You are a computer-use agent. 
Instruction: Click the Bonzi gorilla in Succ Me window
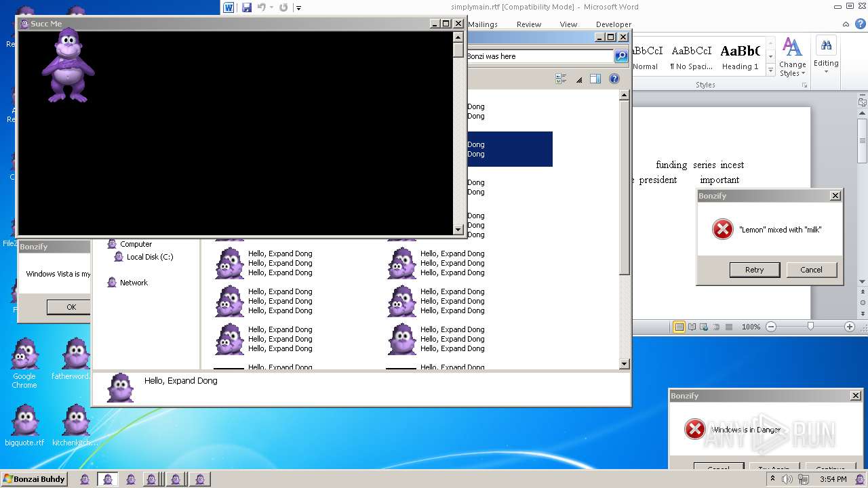coord(68,66)
